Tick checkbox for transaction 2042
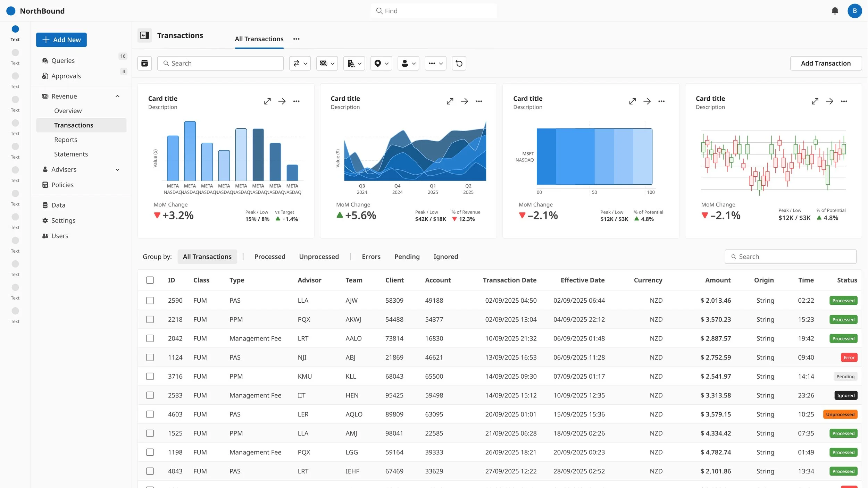The image size is (868, 488). (x=150, y=338)
